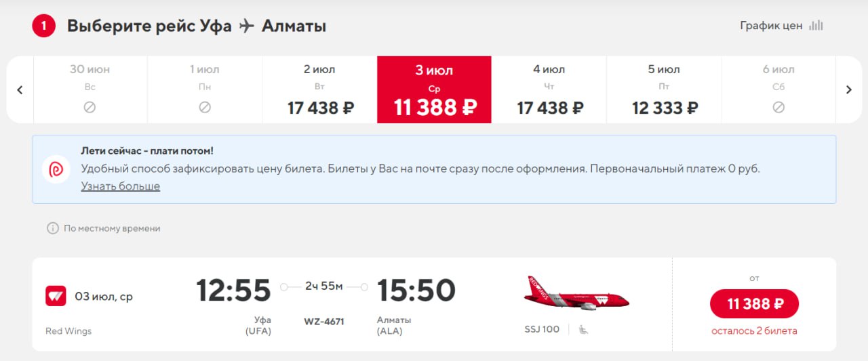Click the unavailable icon under 1 июл
This screenshot has height=361, width=868.
pyautogui.click(x=205, y=107)
